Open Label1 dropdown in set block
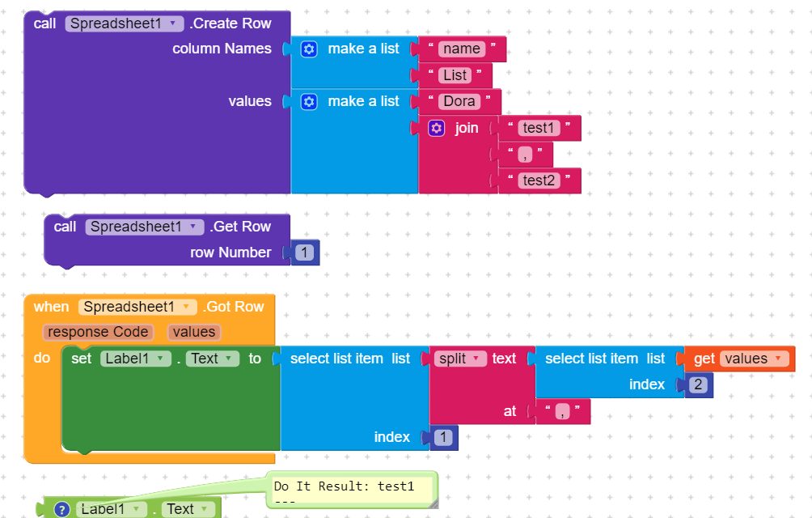The image size is (812, 518). [136, 359]
